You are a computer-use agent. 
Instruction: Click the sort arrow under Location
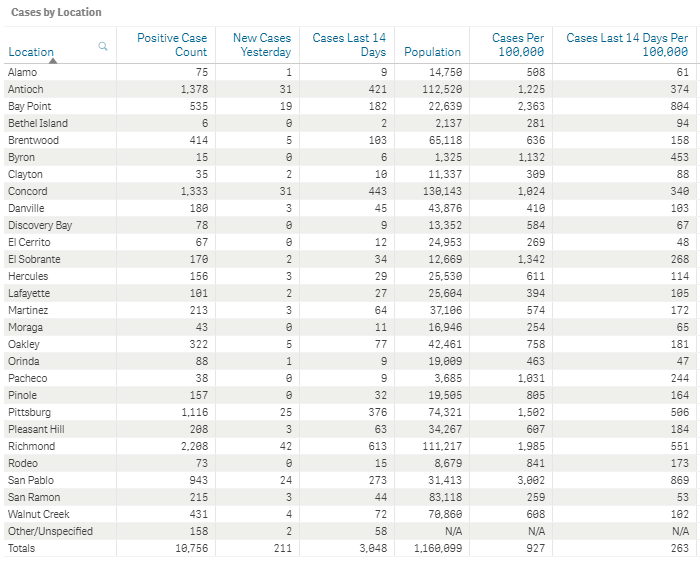click(x=53, y=60)
